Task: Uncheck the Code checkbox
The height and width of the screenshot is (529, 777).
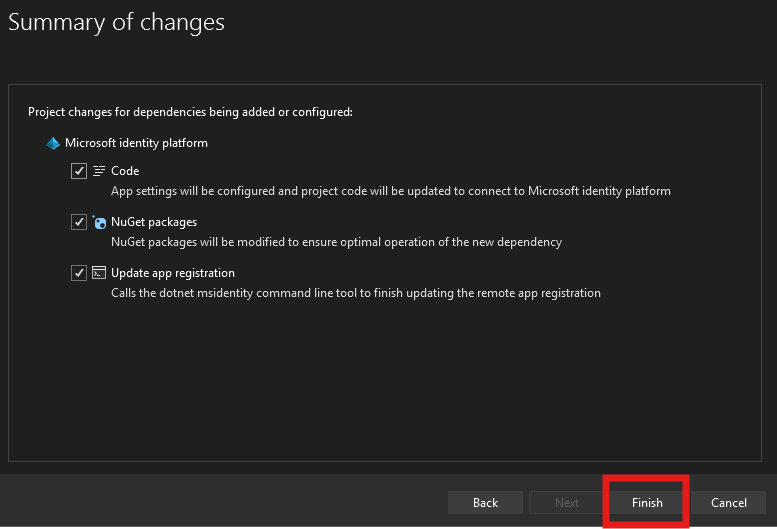Action: [x=79, y=171]
